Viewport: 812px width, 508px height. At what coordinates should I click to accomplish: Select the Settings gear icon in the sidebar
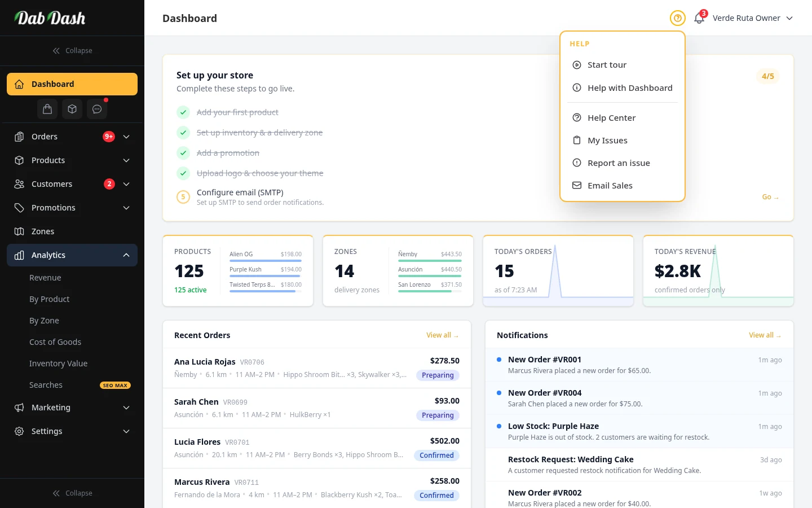tap(19, 431)
